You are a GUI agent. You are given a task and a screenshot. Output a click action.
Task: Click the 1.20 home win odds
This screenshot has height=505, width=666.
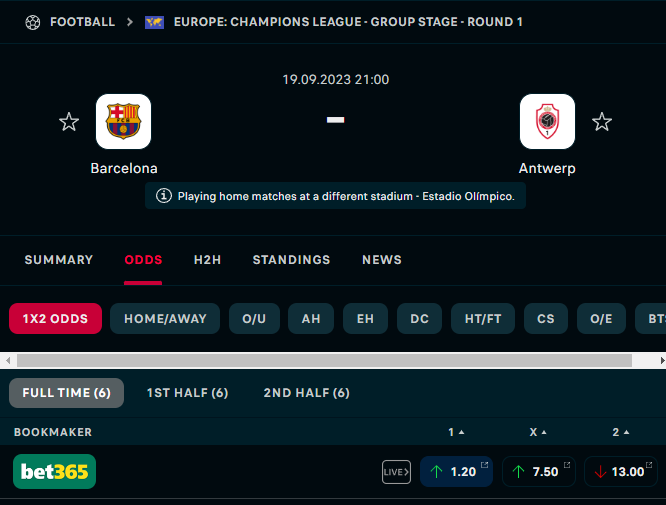coord(457,472)
